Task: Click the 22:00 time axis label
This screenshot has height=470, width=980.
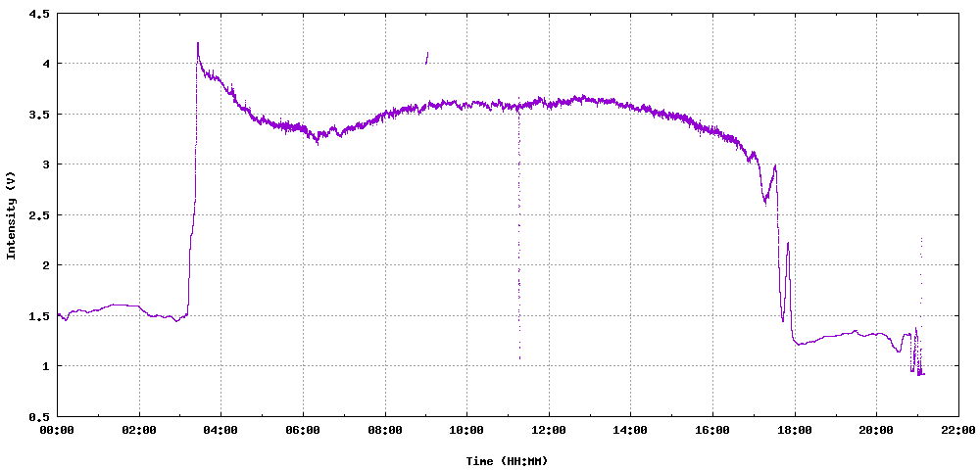Action: point(957,430)
